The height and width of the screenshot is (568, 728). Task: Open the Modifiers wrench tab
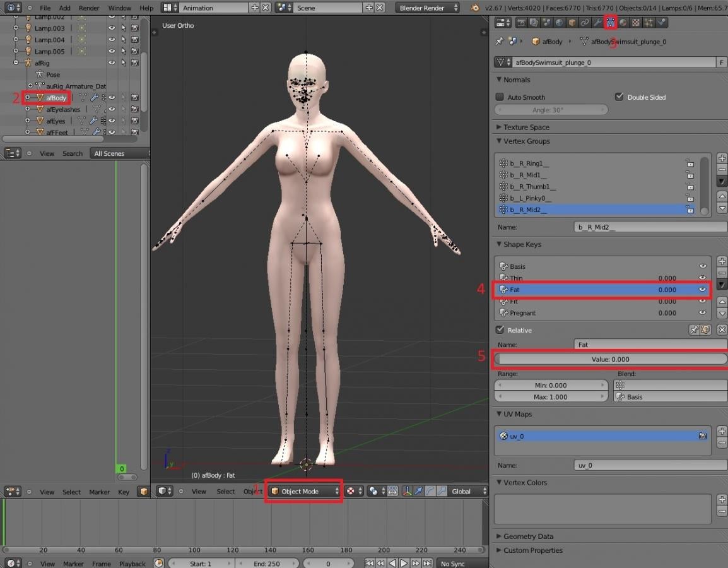click(x=597, y=22)
